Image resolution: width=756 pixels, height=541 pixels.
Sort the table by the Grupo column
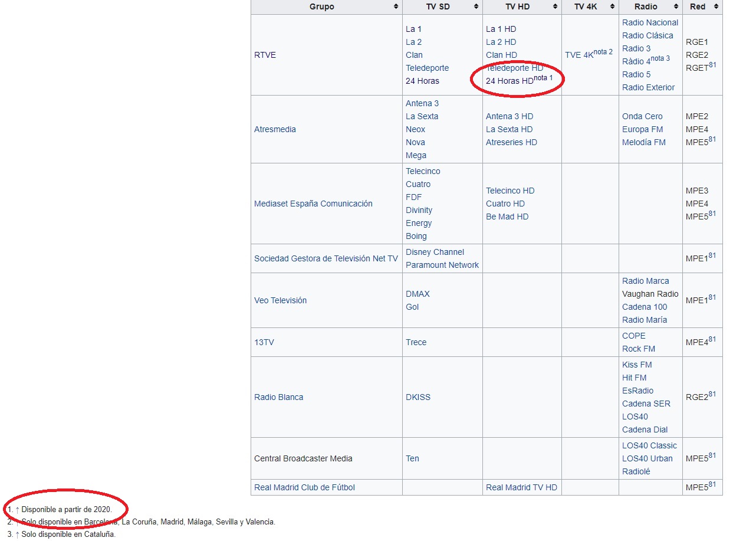click(x=396, y=7)
